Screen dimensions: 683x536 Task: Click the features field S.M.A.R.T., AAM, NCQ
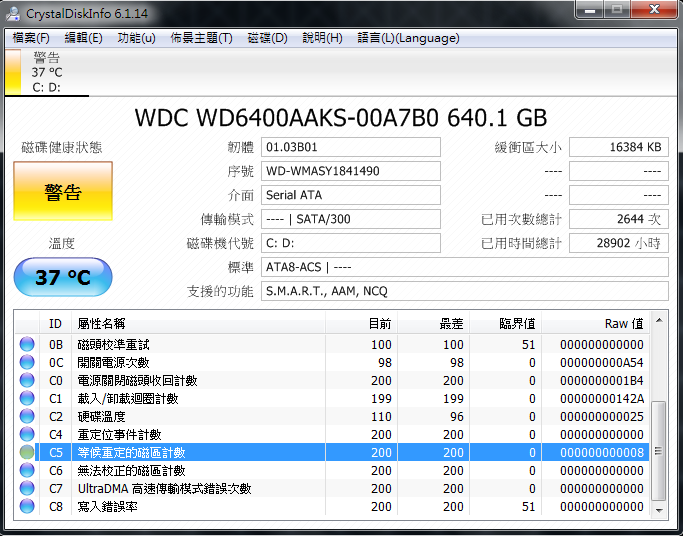tap(465, 291)
